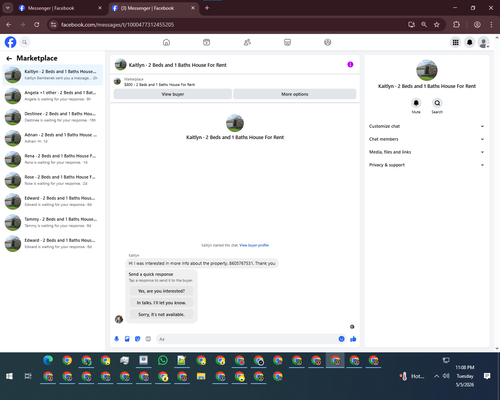
Task: Open the emoji picker in message box
Action: pos(341,339)
